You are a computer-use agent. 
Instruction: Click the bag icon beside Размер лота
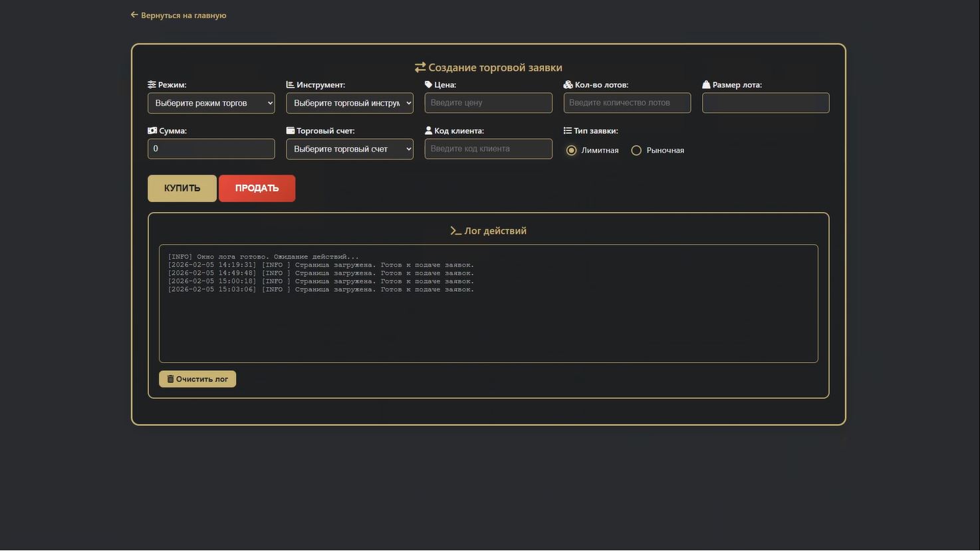click(706, 85)
